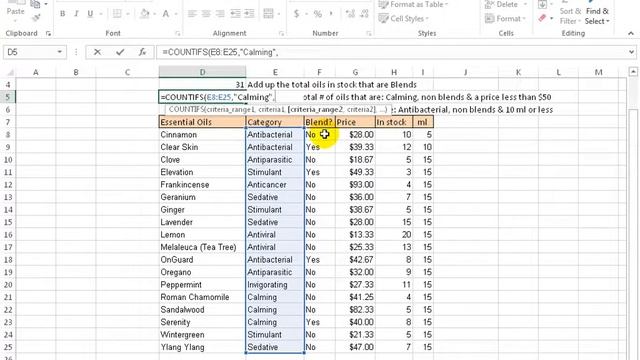Image resolution: width=640 pixels, height=360 pixels.
Task: Launch the Number group dialog launcher
Action: tap(369, 33)
